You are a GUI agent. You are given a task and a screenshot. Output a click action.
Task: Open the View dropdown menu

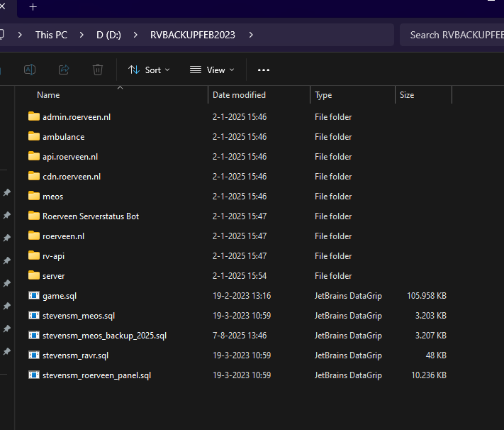tap(211, 70)
